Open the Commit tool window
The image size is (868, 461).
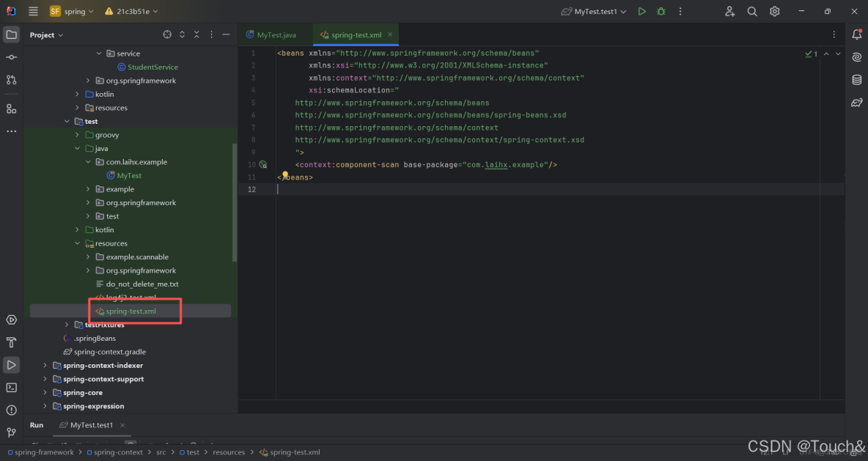tap(11, 56)
